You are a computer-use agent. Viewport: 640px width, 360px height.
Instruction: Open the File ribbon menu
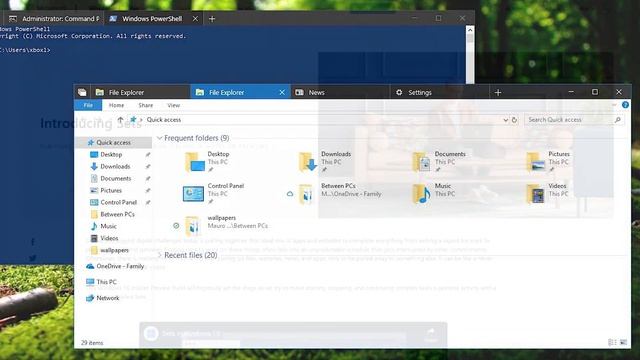click(x=88, y=105)
